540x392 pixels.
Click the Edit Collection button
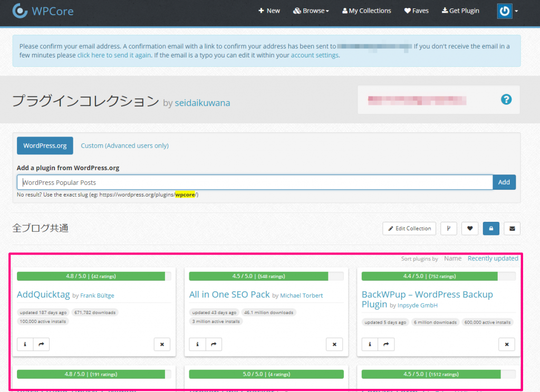(409, 229)
